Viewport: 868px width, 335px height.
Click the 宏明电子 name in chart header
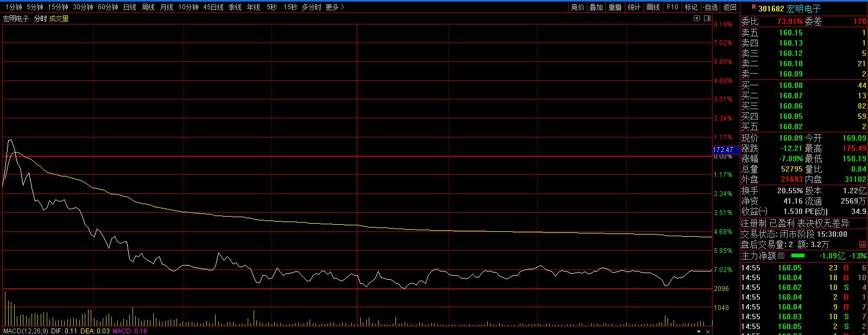(x=16, y=18)
